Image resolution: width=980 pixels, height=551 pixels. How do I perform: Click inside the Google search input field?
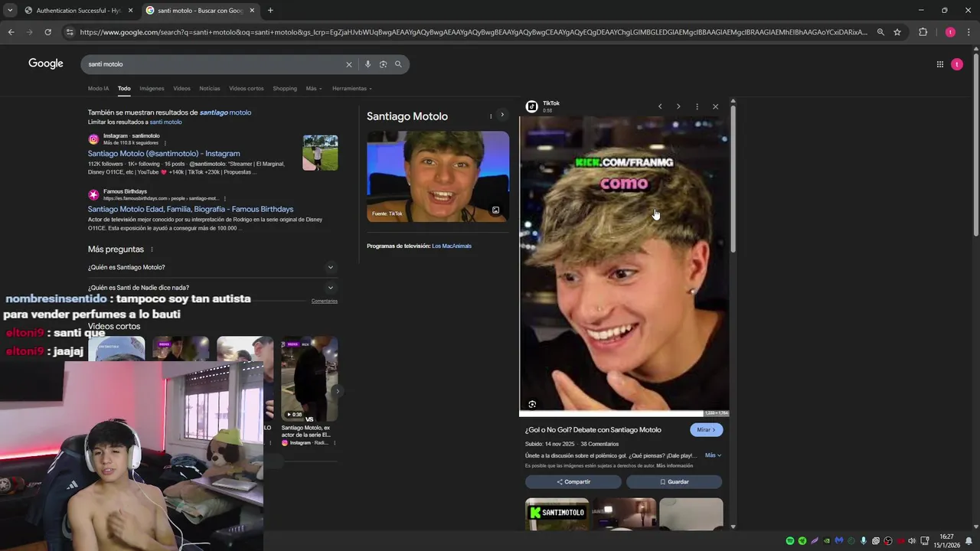[x=214, y=64]
